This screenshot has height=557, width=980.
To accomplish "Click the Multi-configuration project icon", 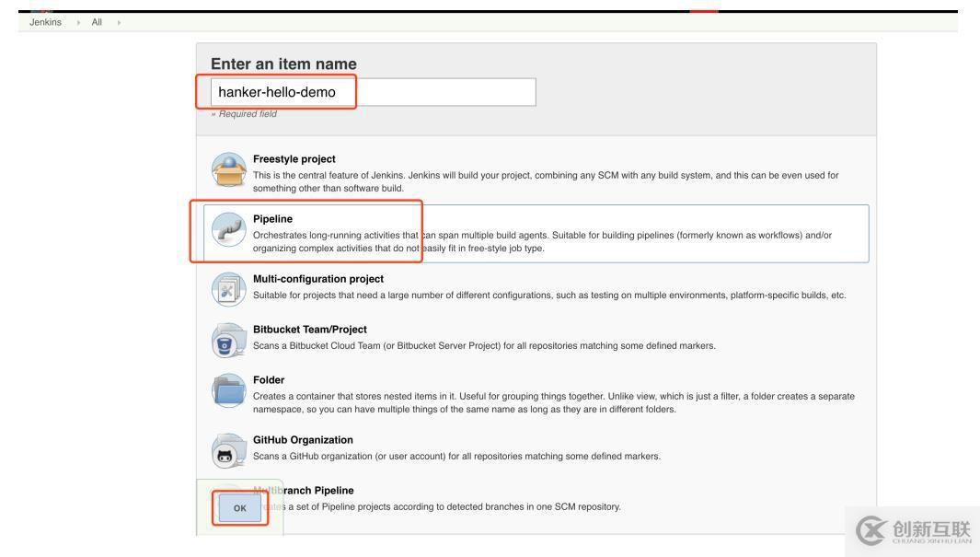I will pyautogui.click(x=229, y=288).
